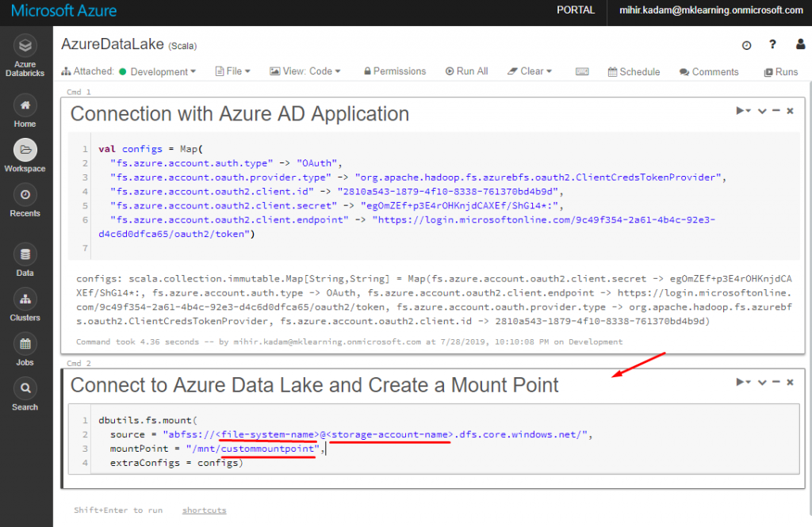The width and height of the screenshot is (812, 527).
Task: Open Search in sidebar
Action: point(25,394)
